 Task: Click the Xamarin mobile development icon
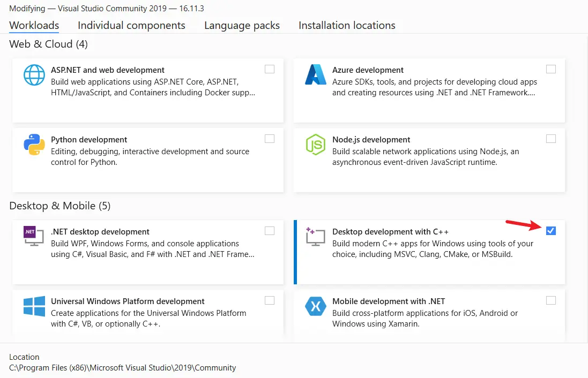point(315,306)
